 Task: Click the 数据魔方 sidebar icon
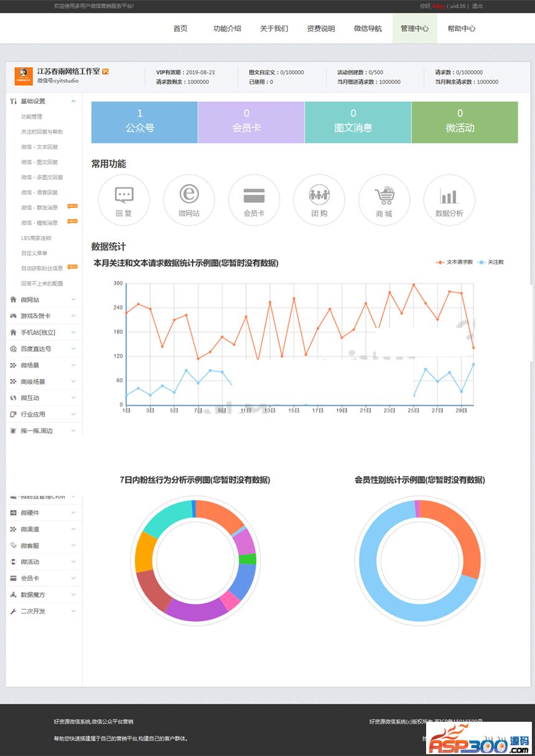click(x=14, y=595)
